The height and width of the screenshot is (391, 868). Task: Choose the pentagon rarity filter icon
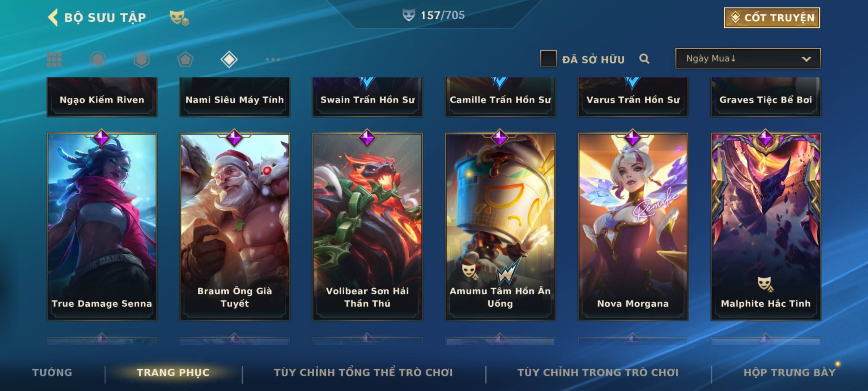[185, 59]
